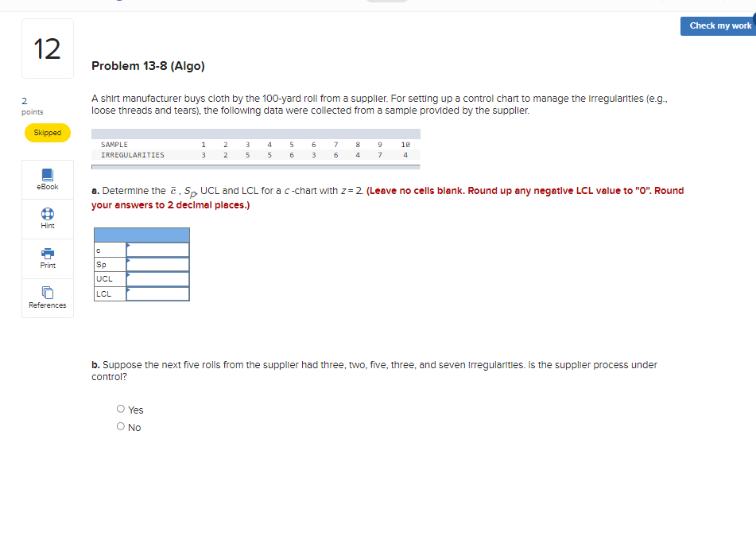The width and height of the screenshot is (756, 540).
Task: Click the yellow Skipped badge
Action: tap(47, 133)
